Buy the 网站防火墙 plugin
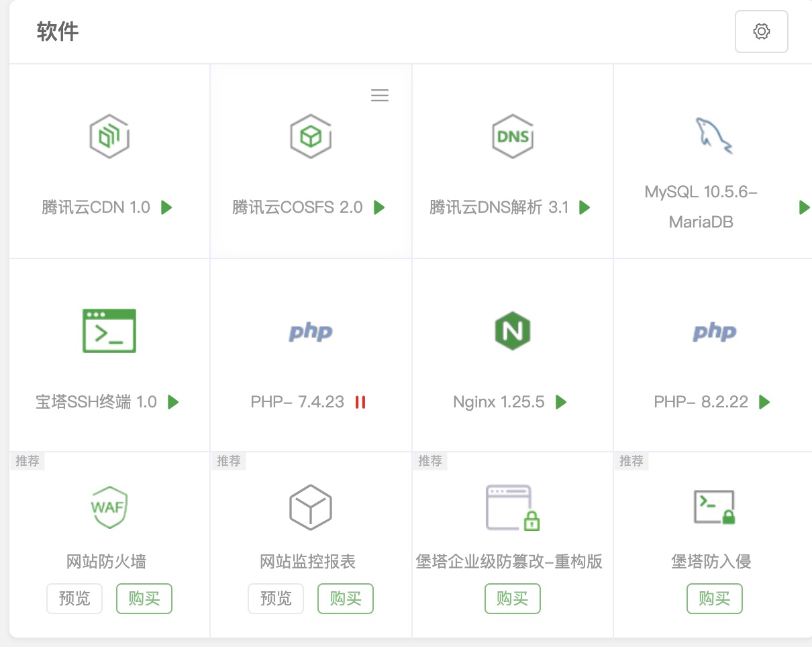812x647 pixels. (144, 599)
